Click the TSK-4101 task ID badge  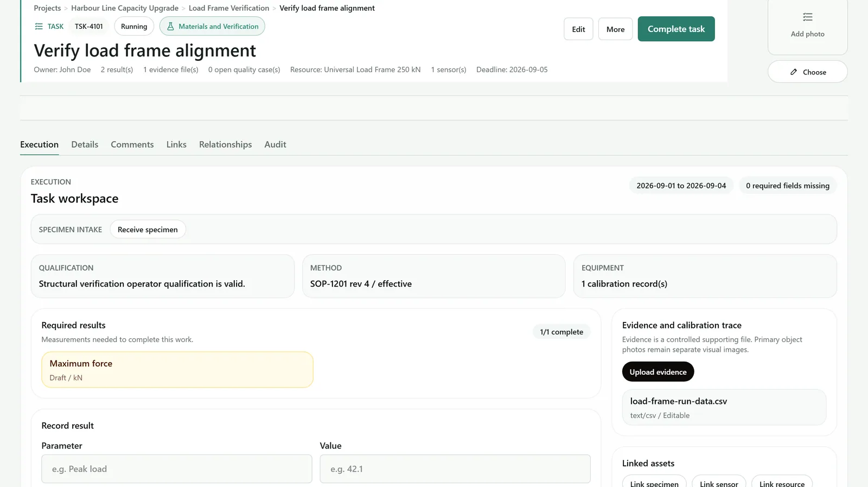coord(89,27)
